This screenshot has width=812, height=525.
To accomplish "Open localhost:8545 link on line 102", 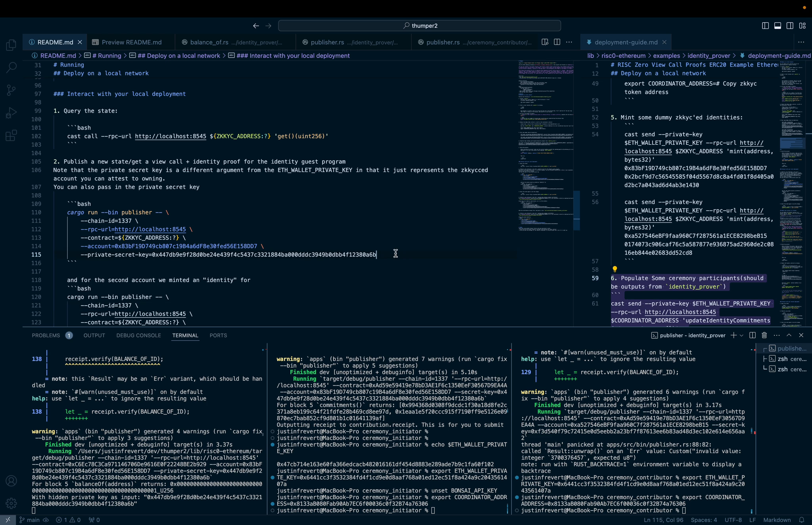I will pos(170,136).
